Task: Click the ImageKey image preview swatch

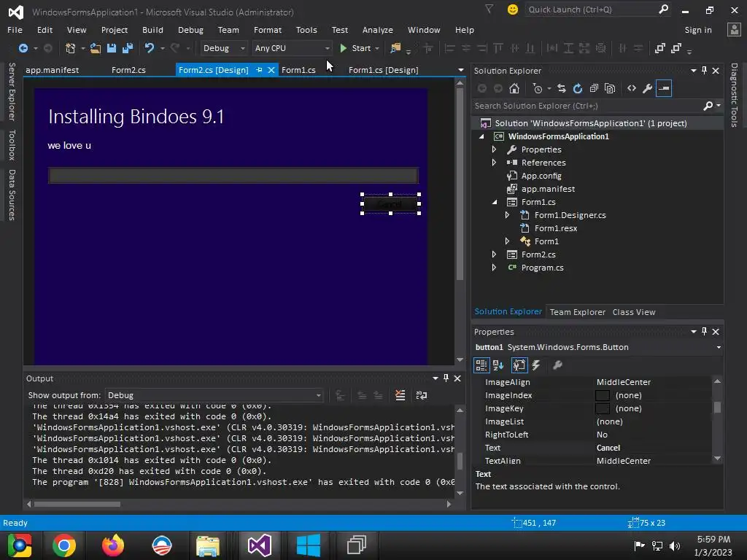Action: point(602,408)
